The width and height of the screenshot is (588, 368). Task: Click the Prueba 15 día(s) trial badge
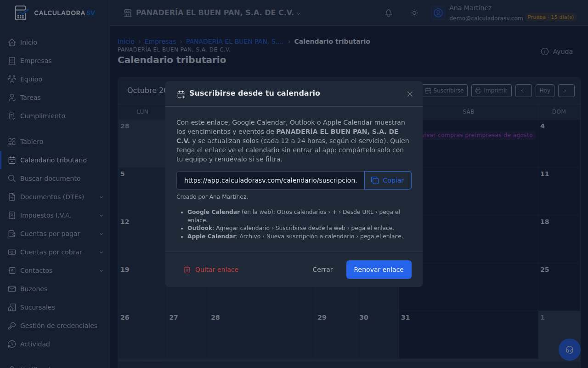tap(551, 17)
